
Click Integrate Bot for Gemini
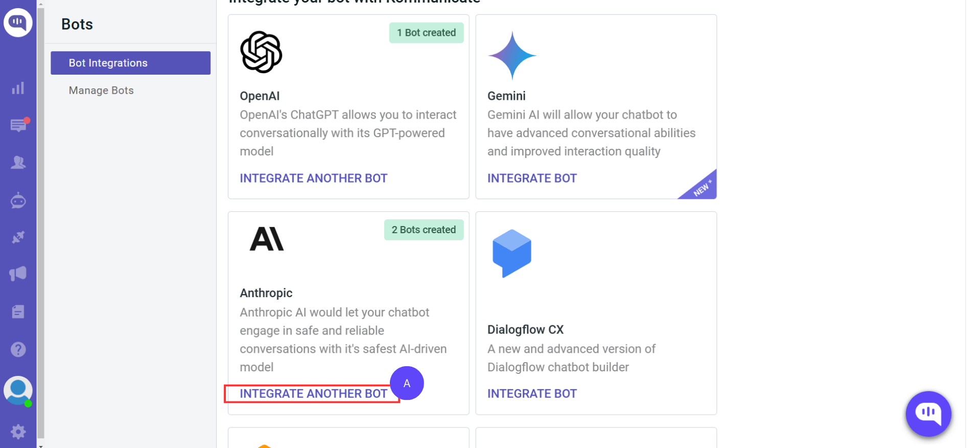pyautogui.click(x=531, y=178)
